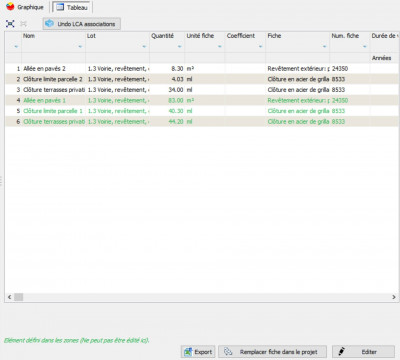Open the filter dropdown of Unité fiche column
This screenshot has height=360, width=400.
click(x=220, y=46)
